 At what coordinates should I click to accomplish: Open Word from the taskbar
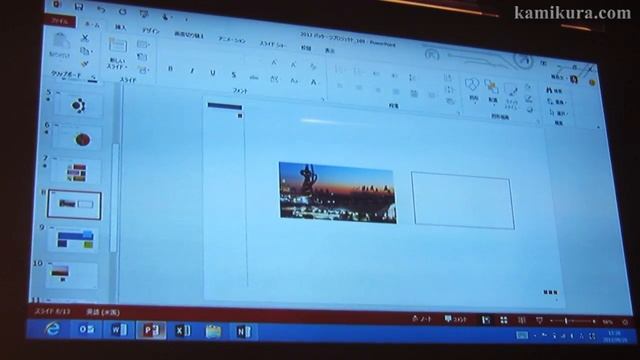119,330
